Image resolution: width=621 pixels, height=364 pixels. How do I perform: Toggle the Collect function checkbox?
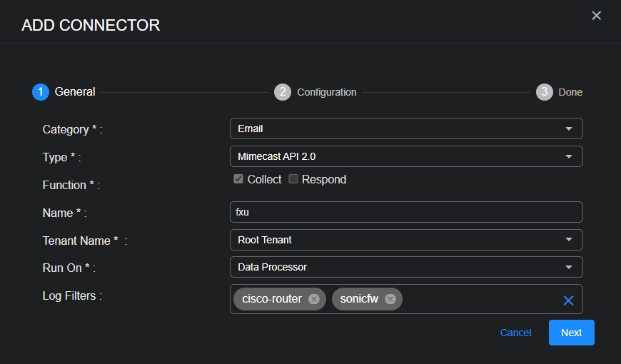coord(238,179)
